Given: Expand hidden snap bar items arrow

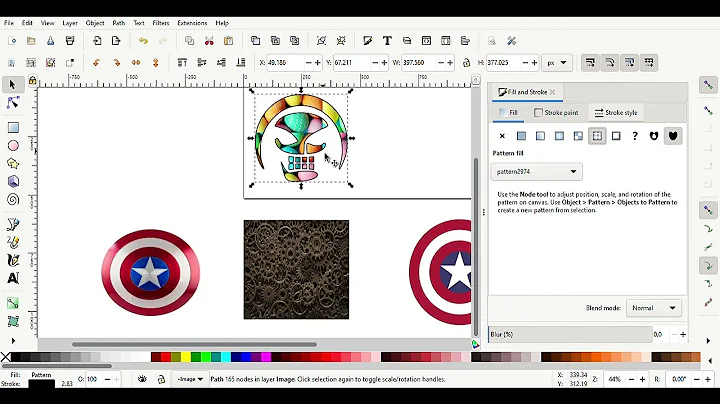Looking at the screenshot, I should [x=708, y=341].
